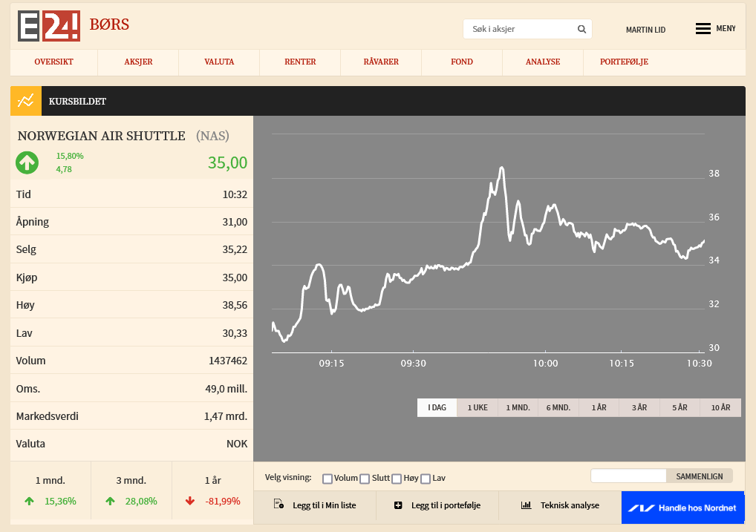This screenshot has width=756, height=532.
Task: Click the MARTIN LID user link
Action: [x=645, y=30]
